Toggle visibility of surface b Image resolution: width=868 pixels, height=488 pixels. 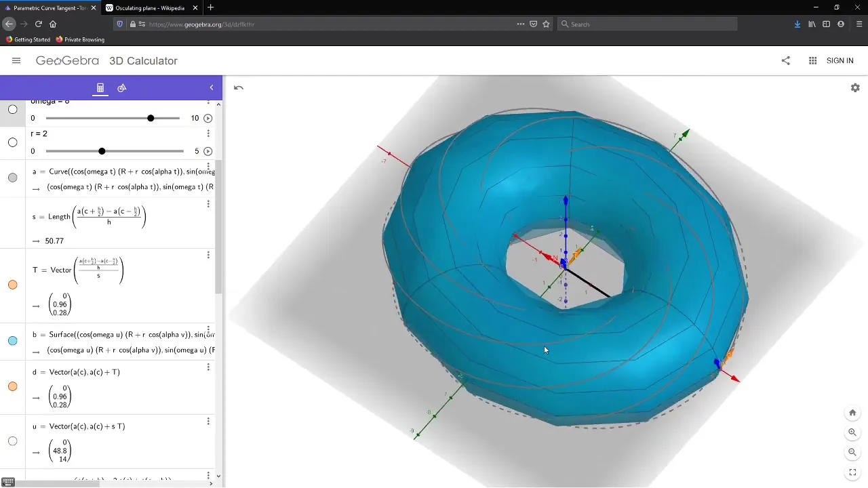[x=13, y=341]
